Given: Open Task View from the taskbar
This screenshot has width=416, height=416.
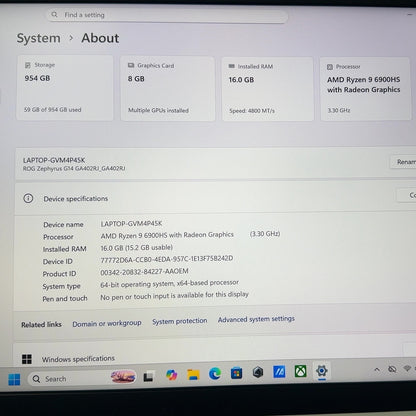Looking at the screenshot, I should tap(148, 377).
